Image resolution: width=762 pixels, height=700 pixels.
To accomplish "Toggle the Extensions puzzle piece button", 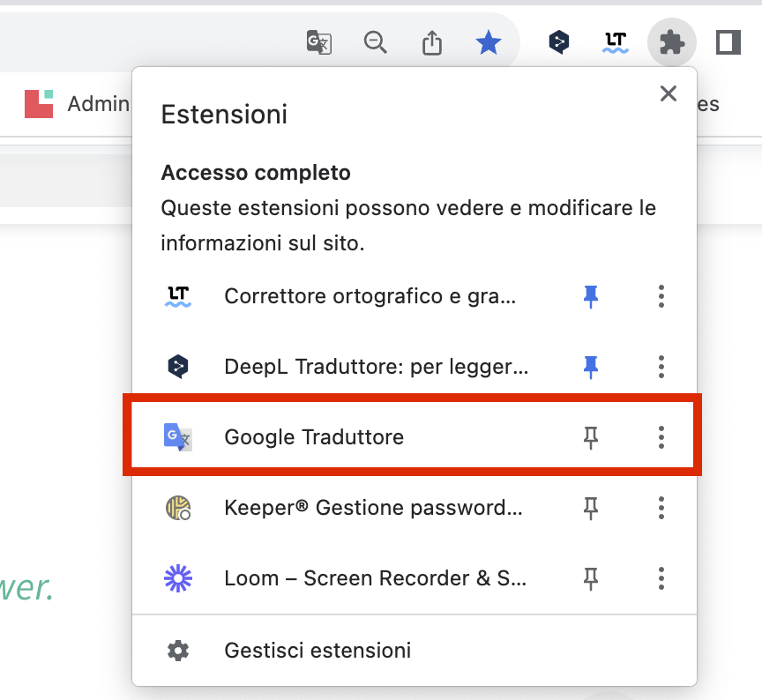I will click(672, 42).
